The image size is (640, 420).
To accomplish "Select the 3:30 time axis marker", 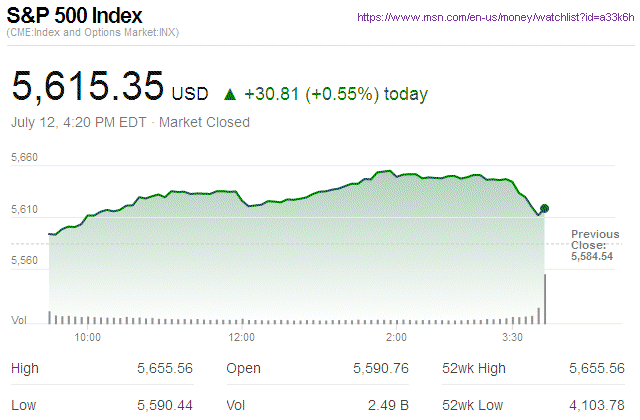I will [x=513, y=337].
